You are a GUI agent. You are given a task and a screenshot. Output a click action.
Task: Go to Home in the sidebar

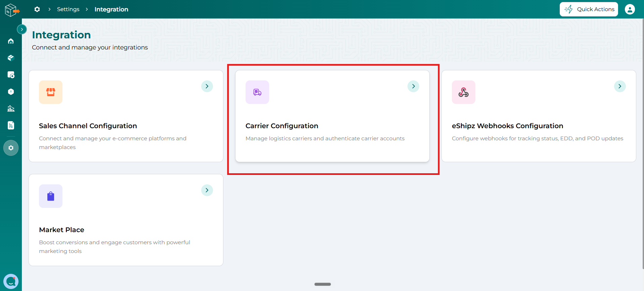(x=11, y=41)
